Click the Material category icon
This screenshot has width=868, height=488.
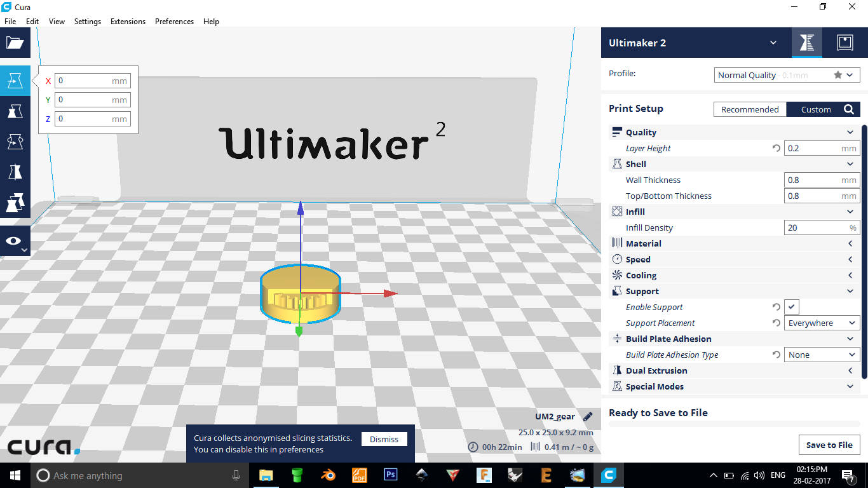(616, 243)
